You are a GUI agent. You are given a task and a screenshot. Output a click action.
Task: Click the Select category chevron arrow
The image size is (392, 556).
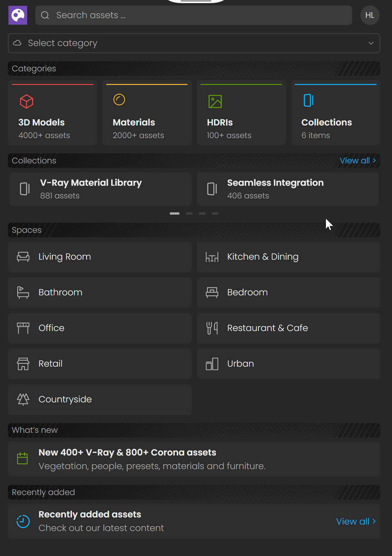click(x=371, y=43)
